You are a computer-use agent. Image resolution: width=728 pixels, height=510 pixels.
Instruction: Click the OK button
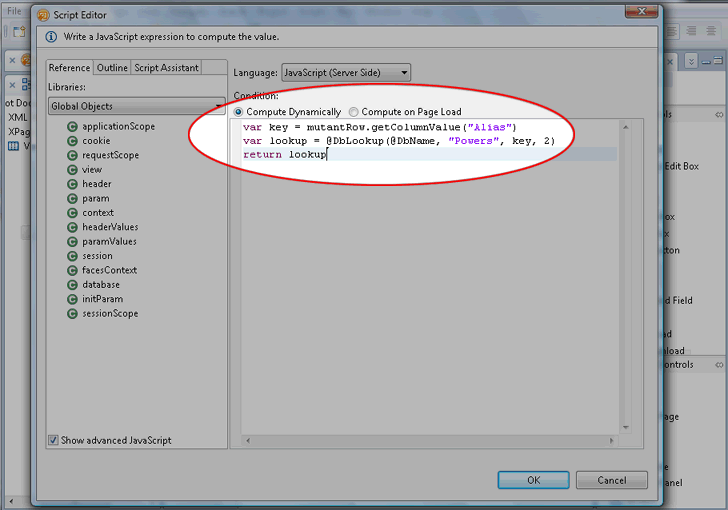(533, 480)
